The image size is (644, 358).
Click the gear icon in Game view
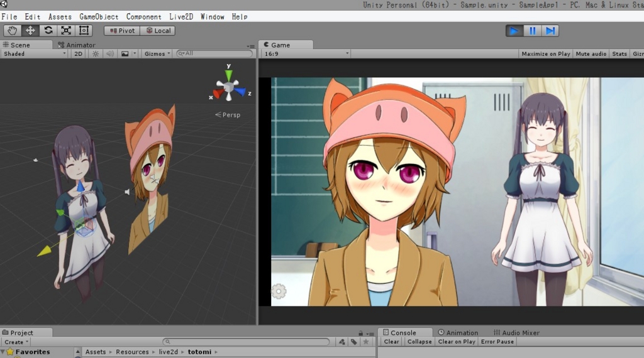pyautogui.click(x=279, y=291)
